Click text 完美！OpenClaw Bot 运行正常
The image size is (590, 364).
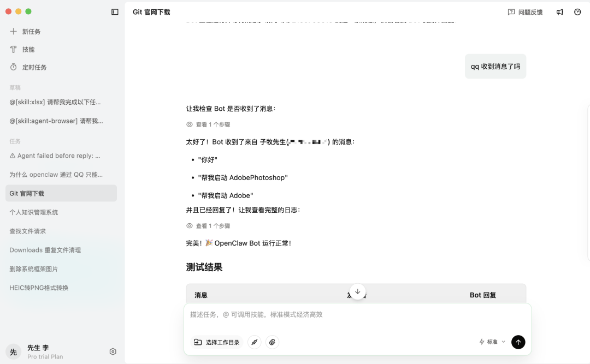click(239, 243)
